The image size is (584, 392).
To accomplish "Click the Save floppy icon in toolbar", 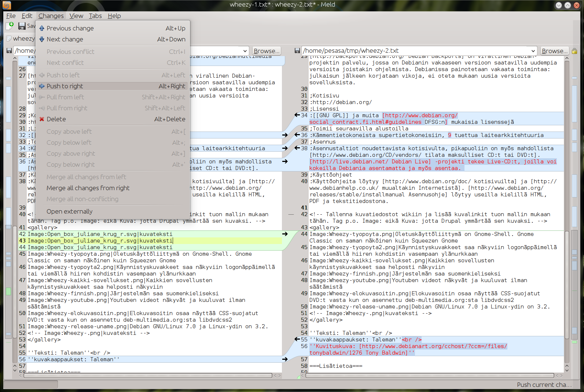I will coord(22,26).
